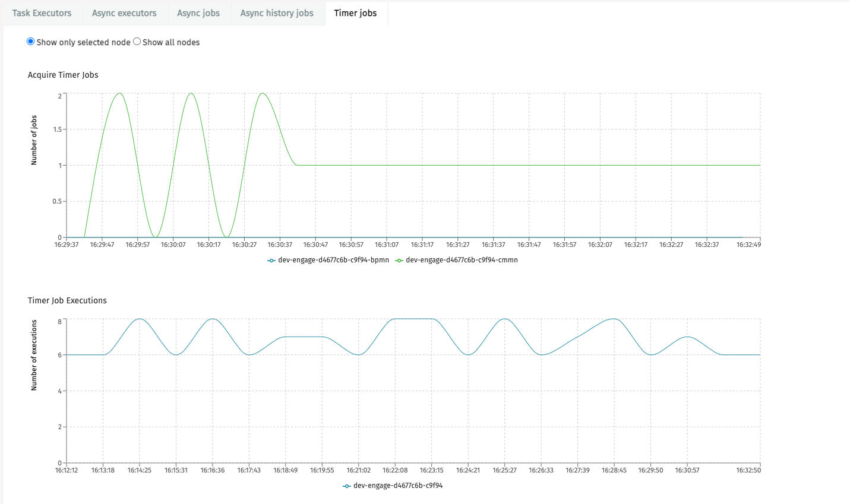Toggle the dev-engage-d4677c6b-c9f94-bpmn series label
Image resolution: width=850 pixels, height=504 pixels.
tap(333, 260)
